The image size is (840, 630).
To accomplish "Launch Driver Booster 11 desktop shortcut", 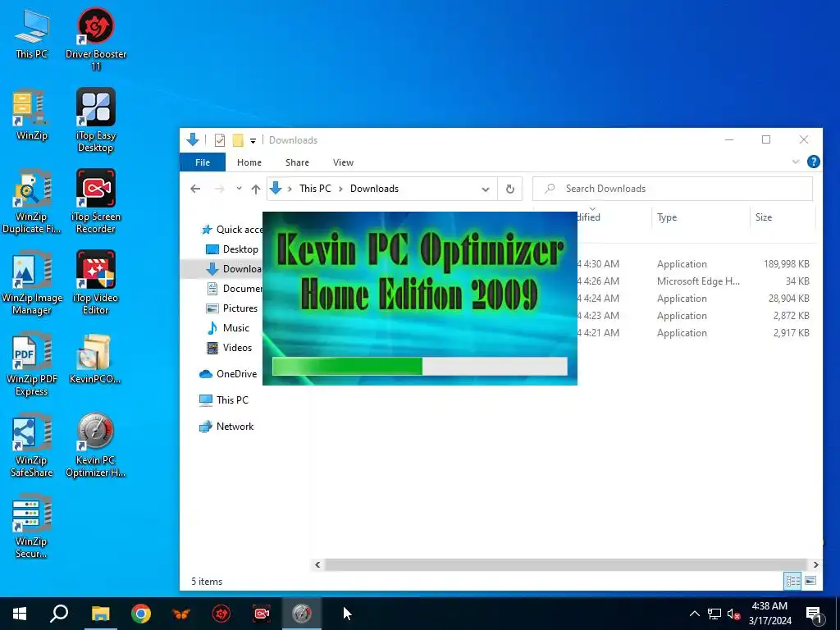I will coord(96,39).
